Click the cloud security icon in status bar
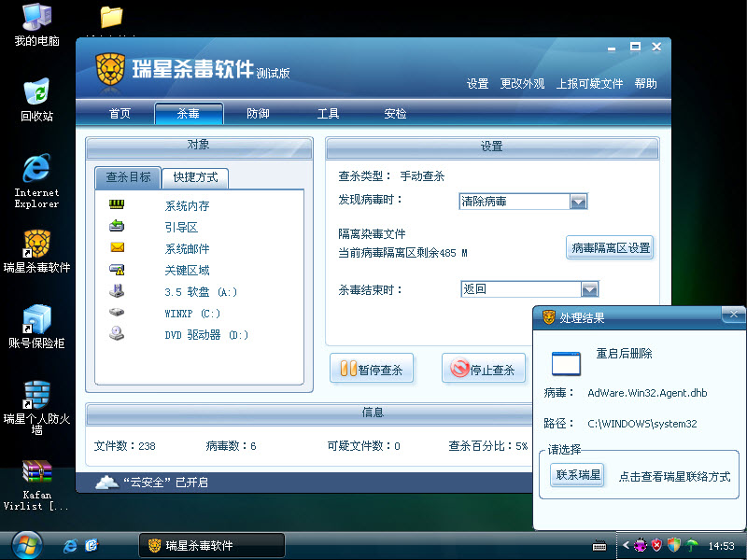The width and height of the screenshot is (747, 560). click(x=107, y=483)
